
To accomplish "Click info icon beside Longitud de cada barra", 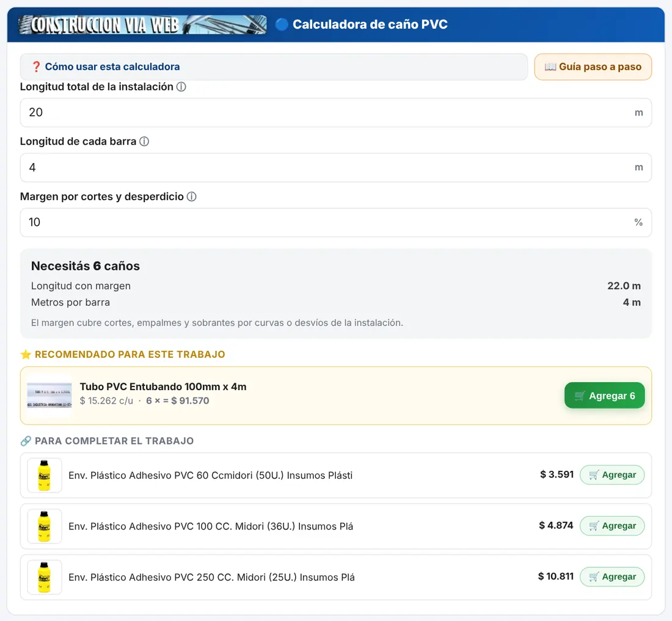I will (x=144, y=141).
